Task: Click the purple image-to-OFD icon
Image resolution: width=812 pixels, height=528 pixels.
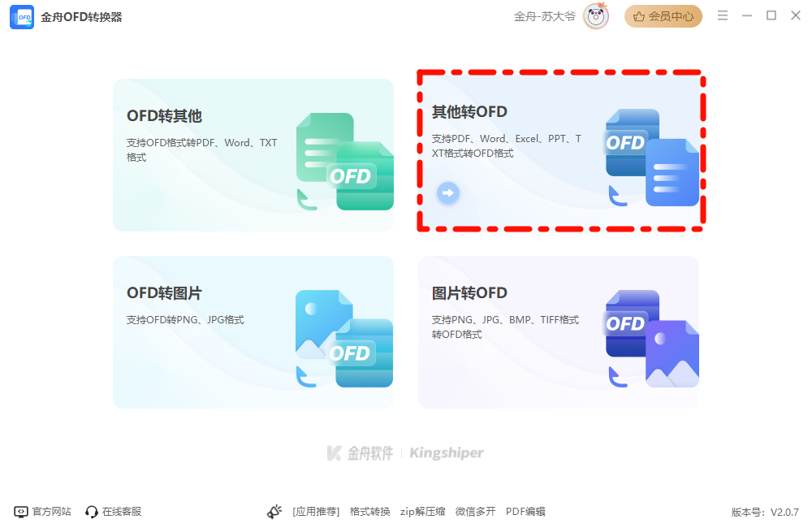Action: point(653,339)
